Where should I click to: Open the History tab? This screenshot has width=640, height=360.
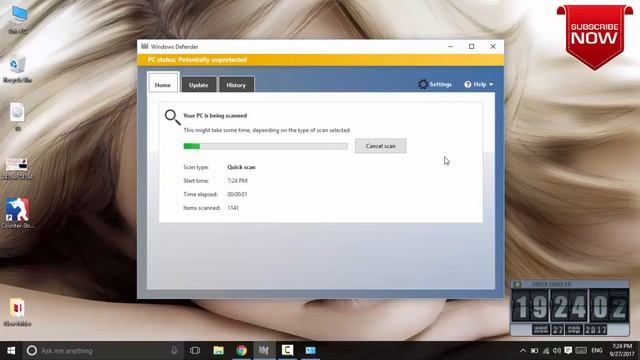coord(236,85)
